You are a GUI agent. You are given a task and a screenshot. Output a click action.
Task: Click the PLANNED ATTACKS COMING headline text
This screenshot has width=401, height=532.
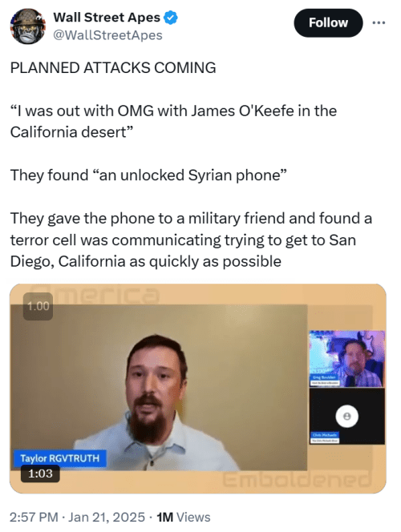pyautogui.click(x=113, y=67)
